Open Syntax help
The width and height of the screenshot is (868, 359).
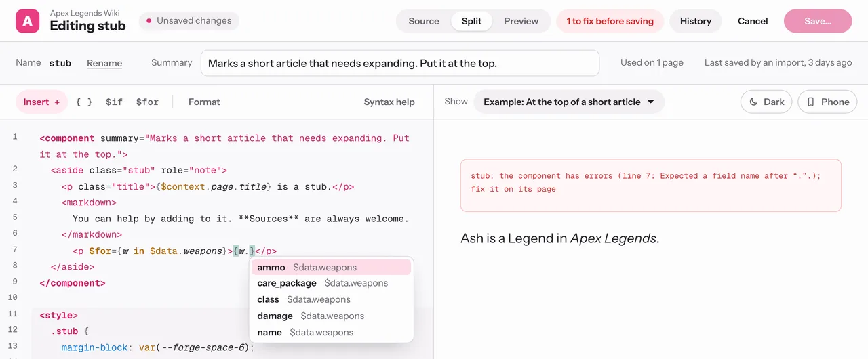pyautogui.click(x=389, y=102)
